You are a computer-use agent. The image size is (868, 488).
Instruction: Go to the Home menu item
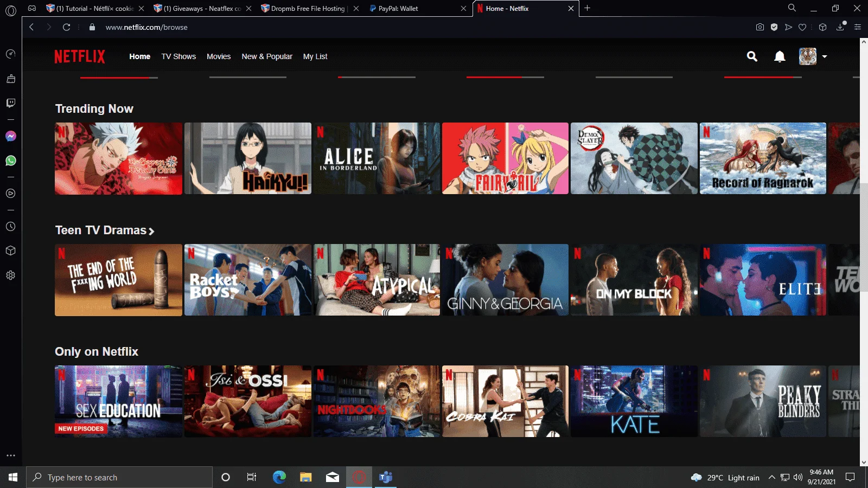pyautogui.click(x=140, y=56)
